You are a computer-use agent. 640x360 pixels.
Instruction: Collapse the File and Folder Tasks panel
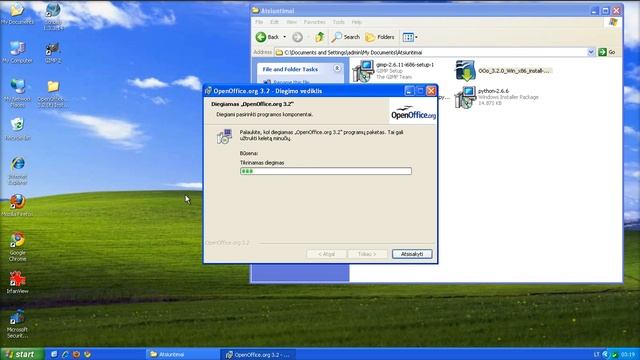coord(337,69)
